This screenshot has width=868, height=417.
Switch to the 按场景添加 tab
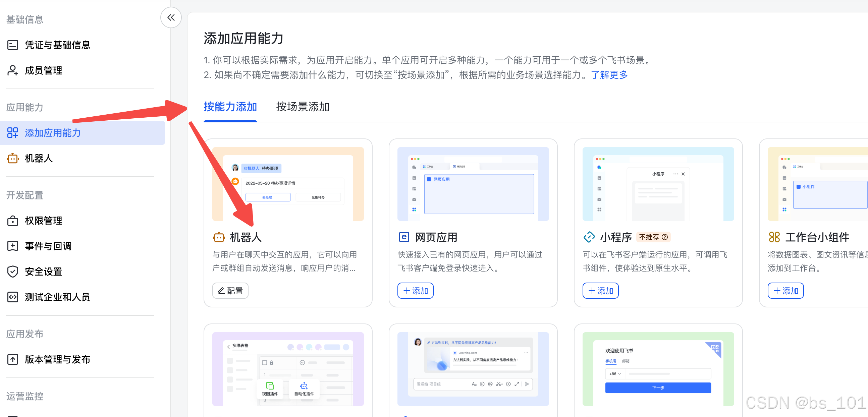(x=303, y=107)
